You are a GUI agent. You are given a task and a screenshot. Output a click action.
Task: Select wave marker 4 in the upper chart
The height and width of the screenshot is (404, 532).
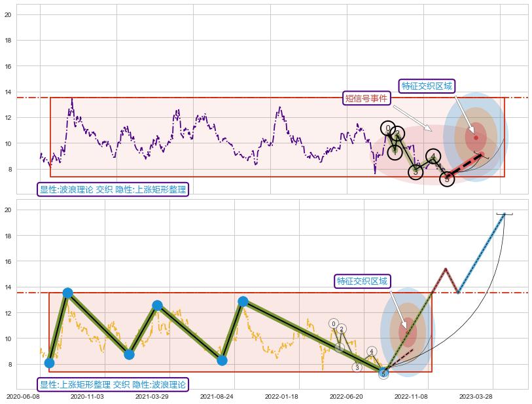pyautogui.click(x=433, y=156)
